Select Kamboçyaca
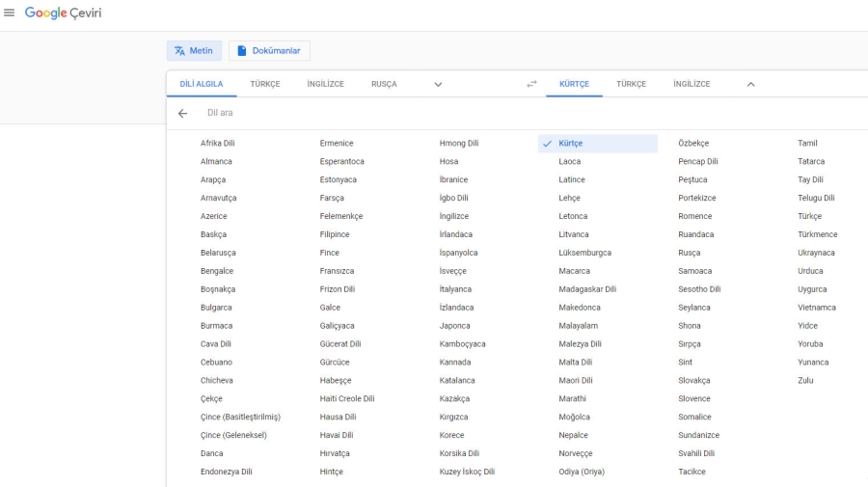 pyautogui.click(x=462, y=344)
